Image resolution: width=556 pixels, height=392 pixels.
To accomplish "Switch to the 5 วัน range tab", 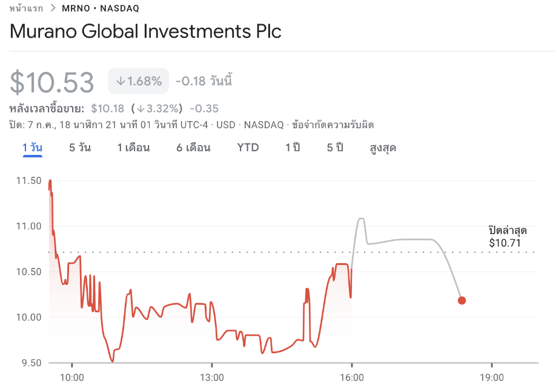I will pos(80,148).
